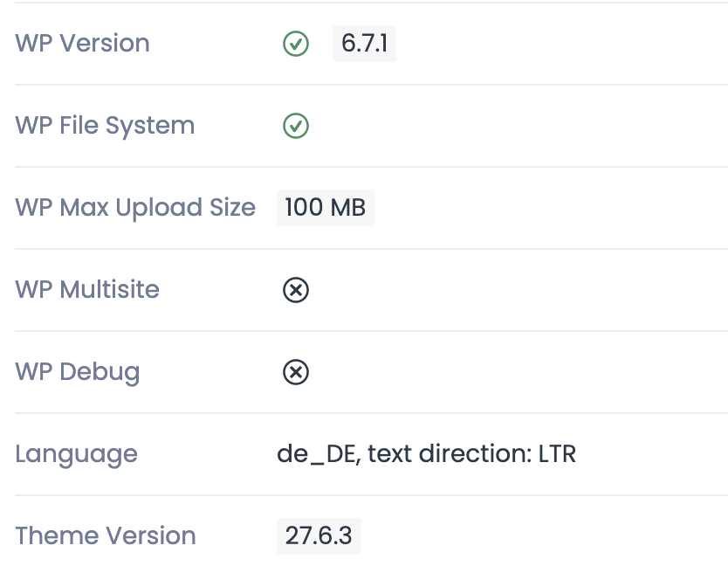The height and width of the screenshot is (566, 728).
Task: Click the word LTR in Language value
Action: (x=557, y=454)
